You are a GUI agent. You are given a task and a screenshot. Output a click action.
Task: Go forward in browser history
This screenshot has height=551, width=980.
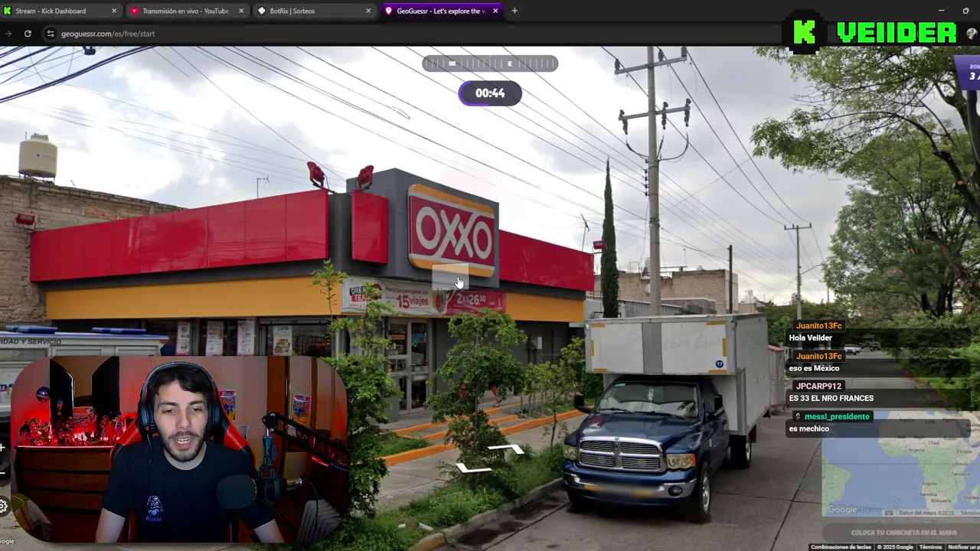coord(8,34)
